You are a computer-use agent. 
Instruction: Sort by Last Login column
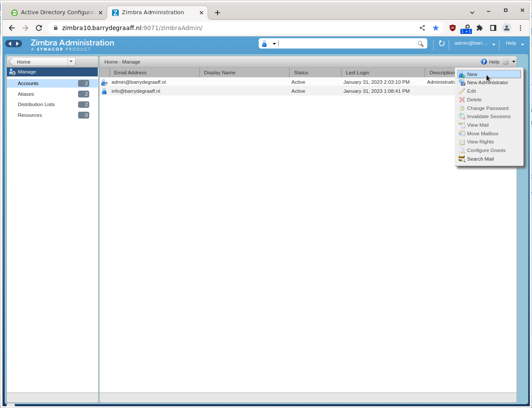(383, 73)
